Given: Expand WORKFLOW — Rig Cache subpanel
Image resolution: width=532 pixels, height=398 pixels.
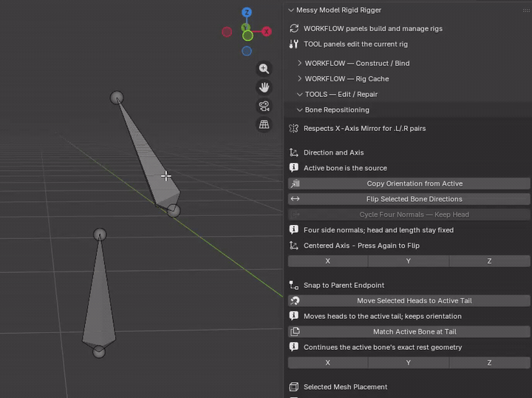Looking at the screenshot, I should pyautogui.click(x=299, y=78).
